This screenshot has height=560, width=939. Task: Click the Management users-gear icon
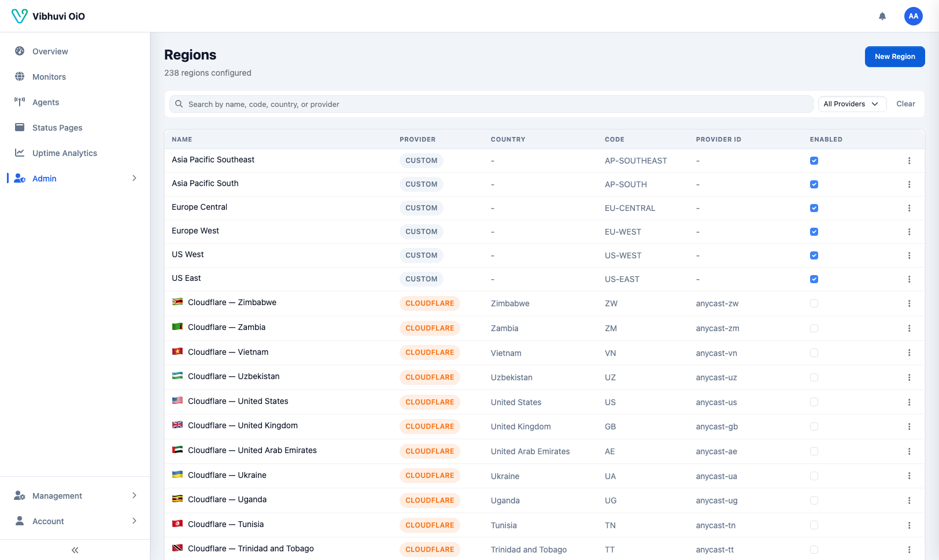[x=20, y=495]
